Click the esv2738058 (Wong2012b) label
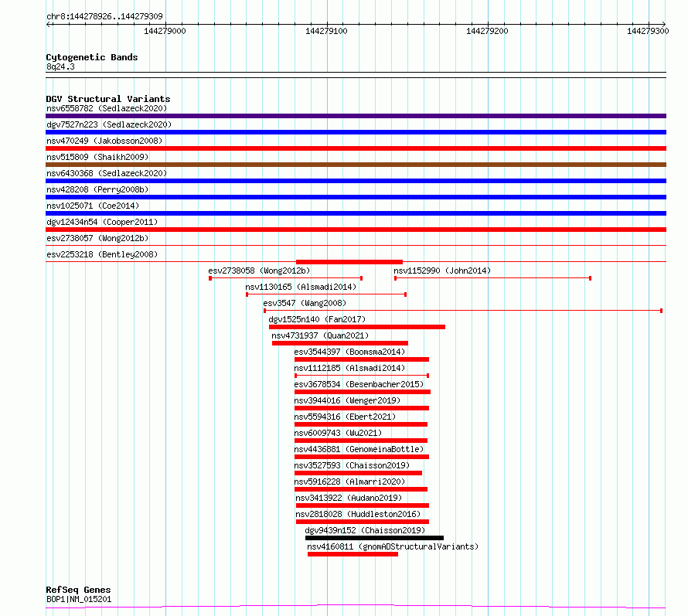This screenshot has height=616, width=688. [x=259, y=271]
